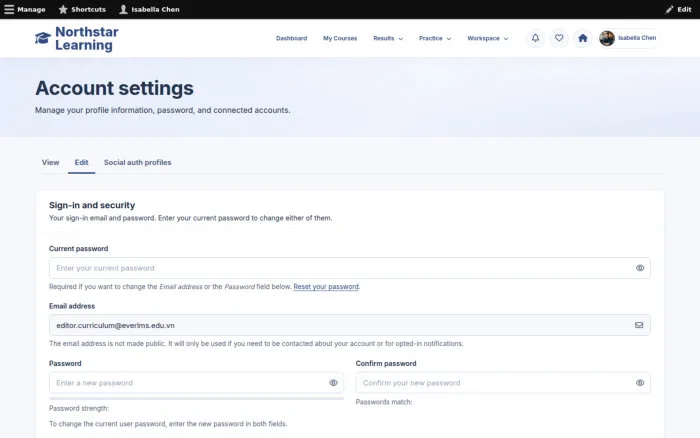Click the Confirm password input field

(503, 383)
